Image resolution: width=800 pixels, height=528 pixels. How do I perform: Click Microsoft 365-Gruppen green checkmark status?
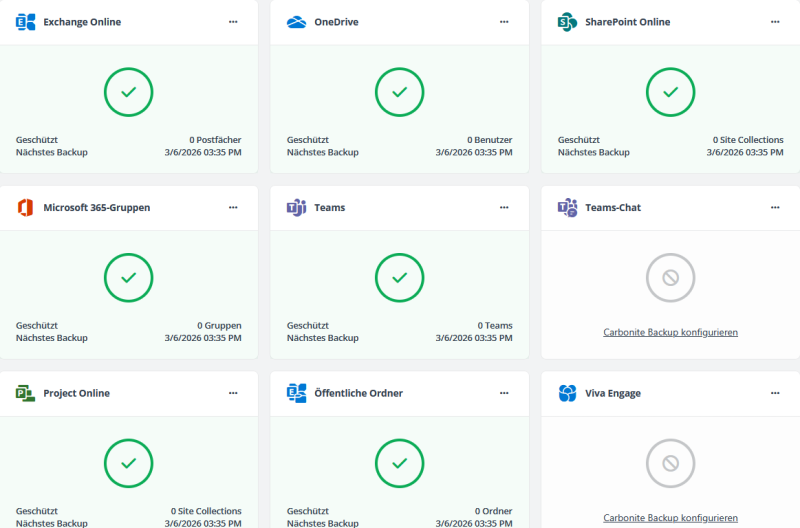(x=129, y=278)
